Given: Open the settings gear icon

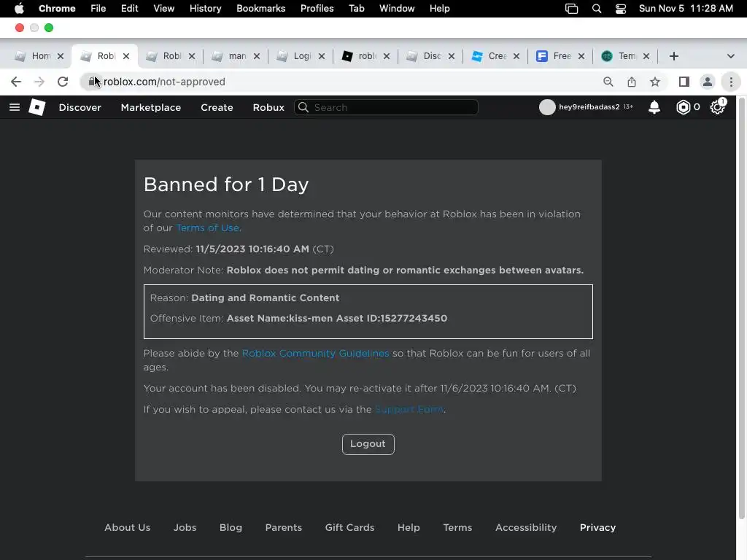Looking at the screenshot, I should (717, 107).
